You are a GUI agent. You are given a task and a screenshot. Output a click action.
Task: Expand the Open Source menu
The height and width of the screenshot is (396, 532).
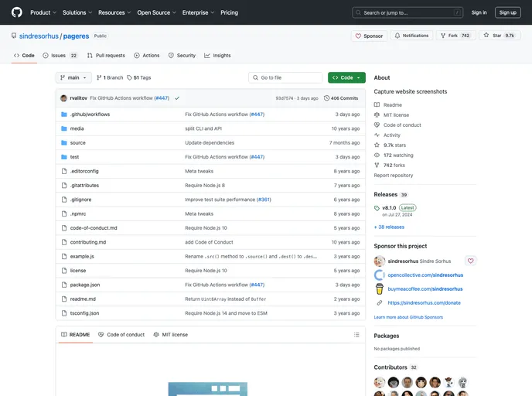coord(156,12)
